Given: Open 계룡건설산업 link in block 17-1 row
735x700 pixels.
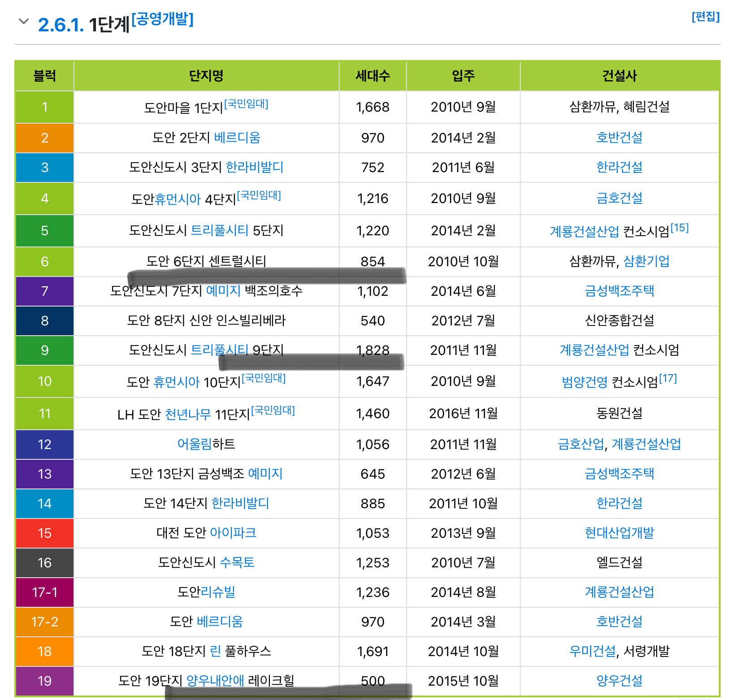Looking at the screenshot, I should pyautogui.click(x=619, y=592).
